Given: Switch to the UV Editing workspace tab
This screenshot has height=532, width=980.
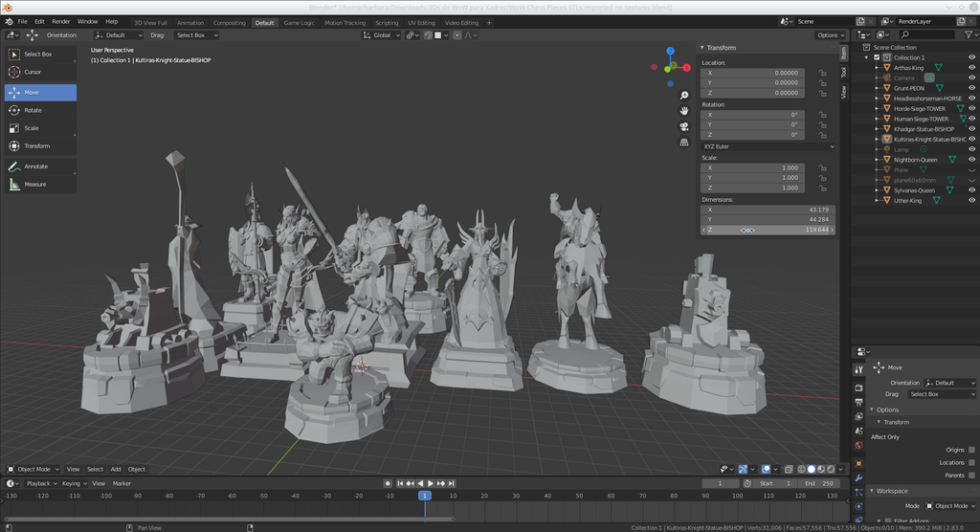Looking at the screenshot, I should (421, 22).
